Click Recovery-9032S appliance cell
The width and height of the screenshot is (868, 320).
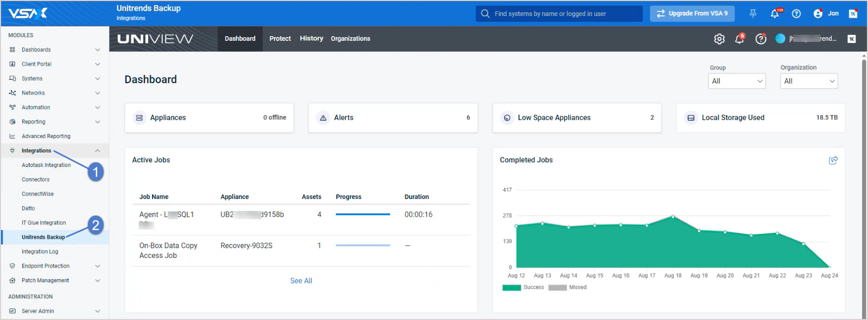pyautogui.click(x=246, y=246)
